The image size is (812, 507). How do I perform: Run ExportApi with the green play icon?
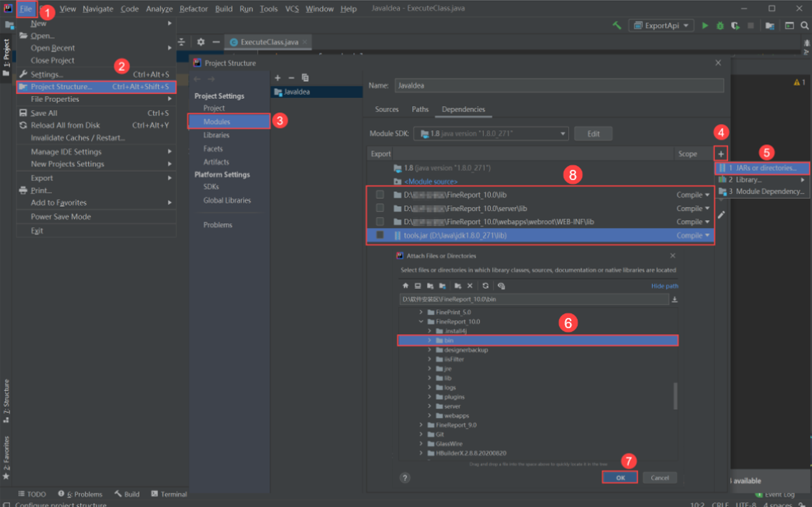click(x=705, y=26)
